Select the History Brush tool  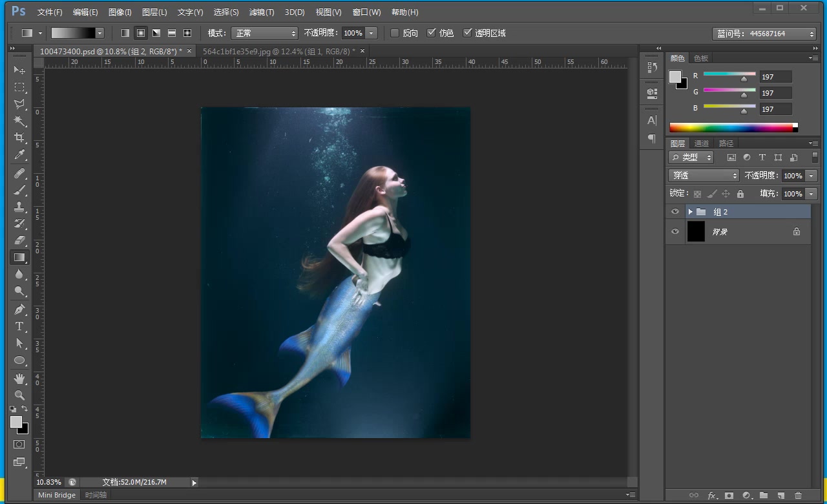point(19,224)
